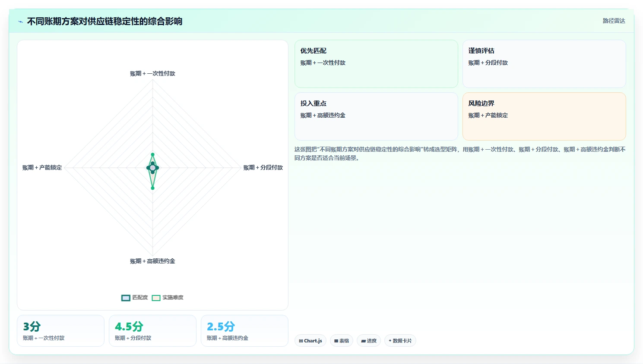
Task: Click 账期 + 分段付款 text in 谨慎评估 card
Action: tap(488, 63)
